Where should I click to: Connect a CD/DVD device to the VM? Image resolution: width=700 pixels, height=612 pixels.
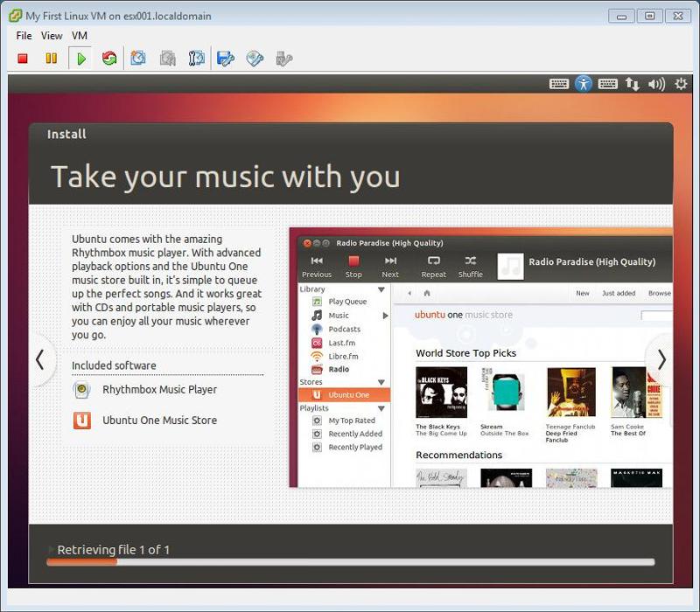click(255, 59)
